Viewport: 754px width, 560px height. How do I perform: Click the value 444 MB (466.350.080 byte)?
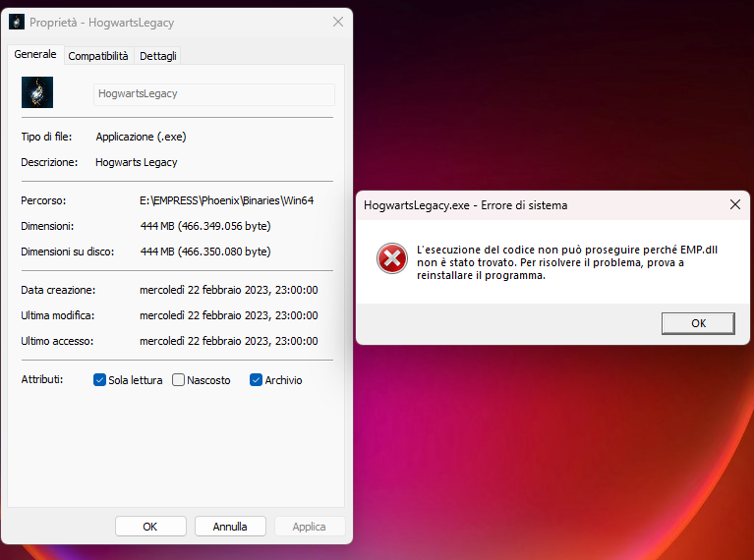coord(205,252)
